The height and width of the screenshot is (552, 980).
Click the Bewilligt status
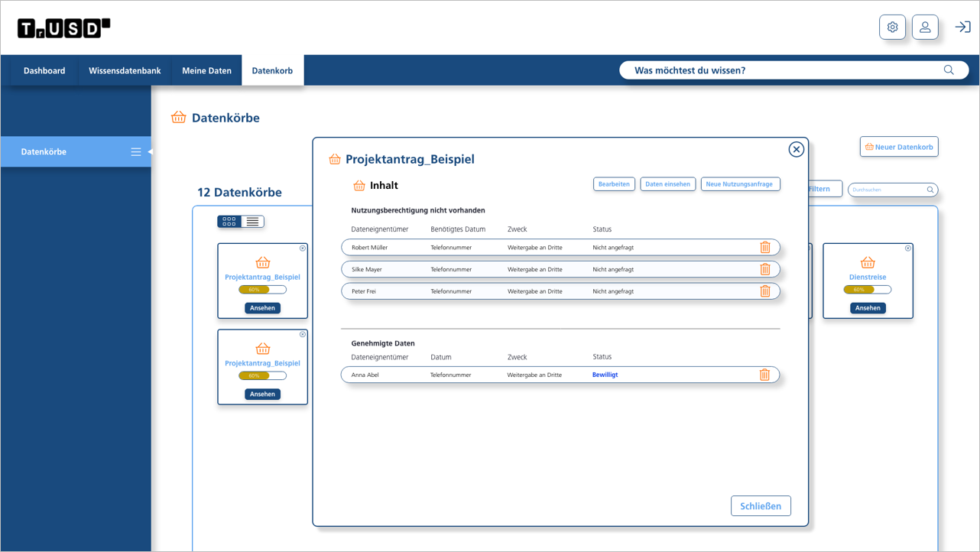click(x=605, y=375)
